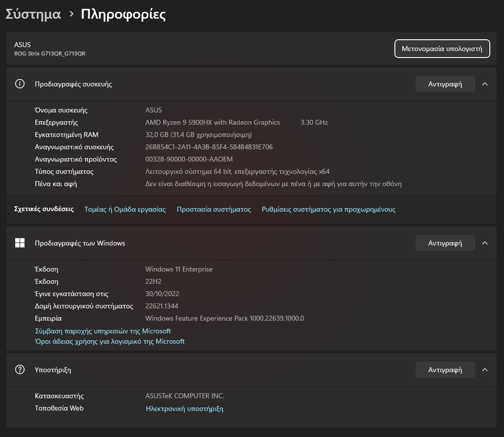The width and height of the screenshot is (504, 437).
Task: Click the 22H2 version value
Action: [x=153, y=281]
